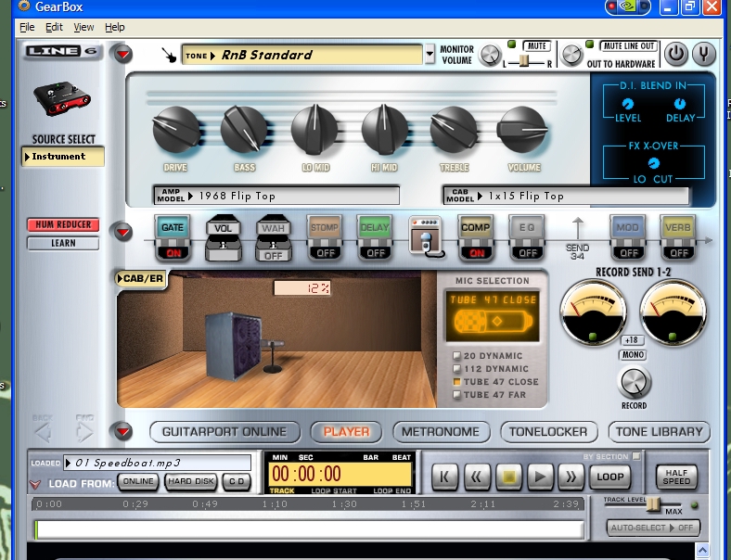The width and height of the screenshot is (731, 560).
Task: Open the AMP MODEL selector
Action: click(x=276, y=196)
